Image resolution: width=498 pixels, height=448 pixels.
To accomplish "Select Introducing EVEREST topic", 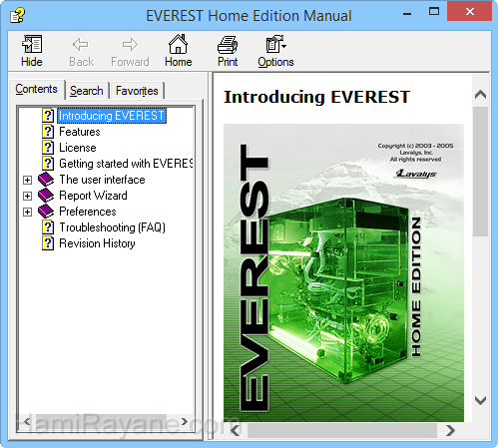I will [112, 116].
